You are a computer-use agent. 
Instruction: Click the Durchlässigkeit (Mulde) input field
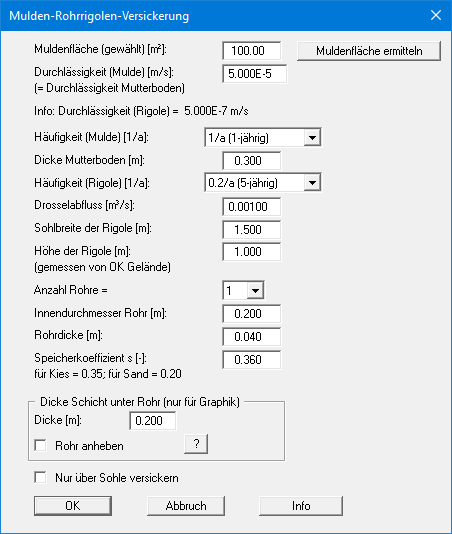click(x=254, y=74)
